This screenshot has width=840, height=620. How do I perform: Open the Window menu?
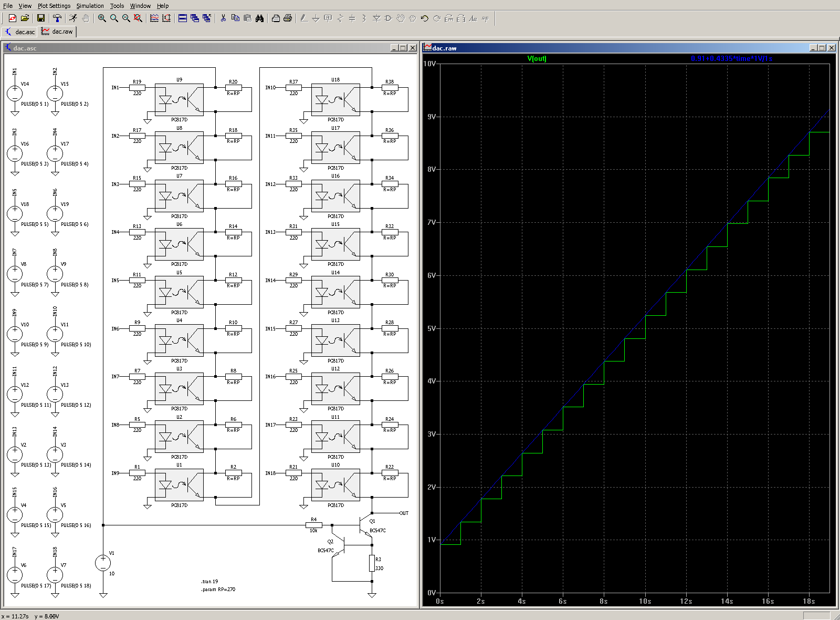(x=140, y=6)
